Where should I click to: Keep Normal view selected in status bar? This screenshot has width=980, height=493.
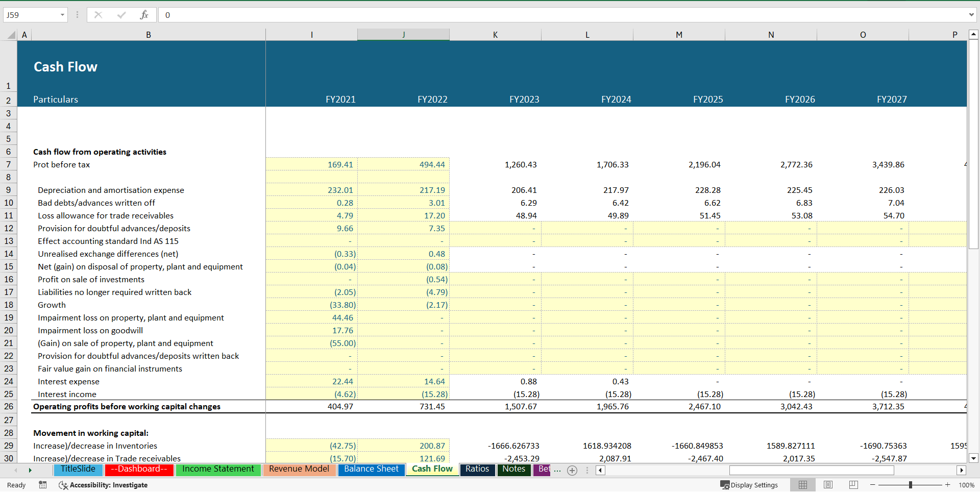(803, 484)
